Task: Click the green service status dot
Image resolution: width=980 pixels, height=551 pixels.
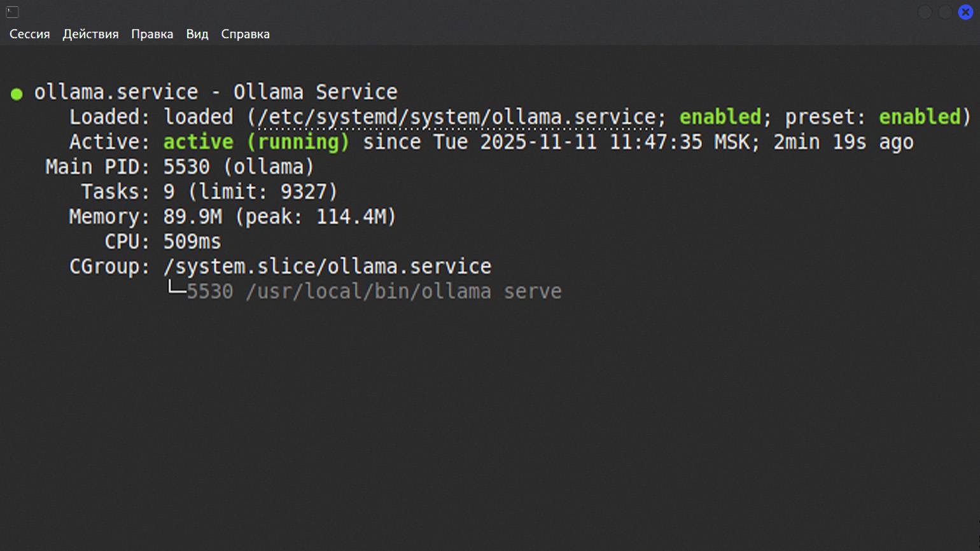Action: coord(17,94)
